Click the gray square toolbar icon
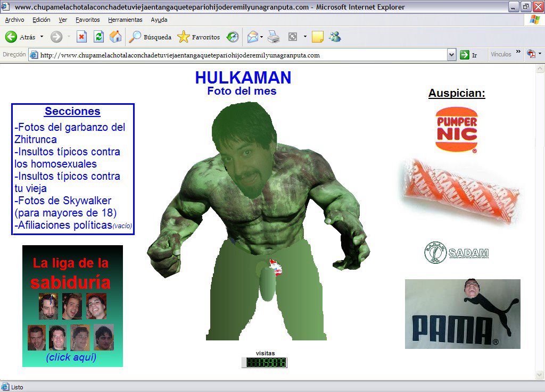 (x=293, y=37)
